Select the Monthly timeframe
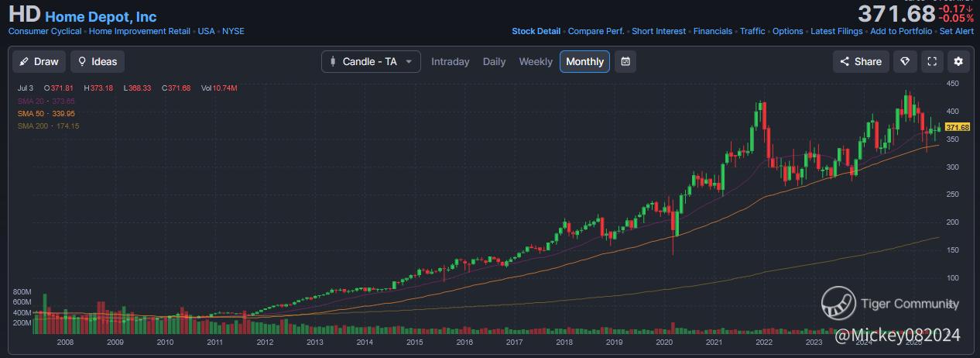 (x=584, y=61)
